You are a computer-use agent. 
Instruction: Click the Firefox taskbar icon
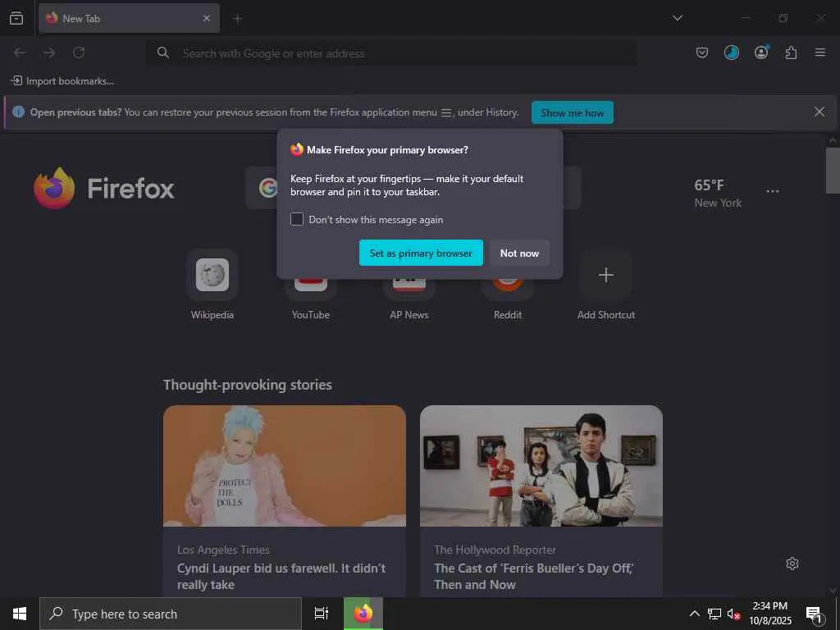coord(363,614)
